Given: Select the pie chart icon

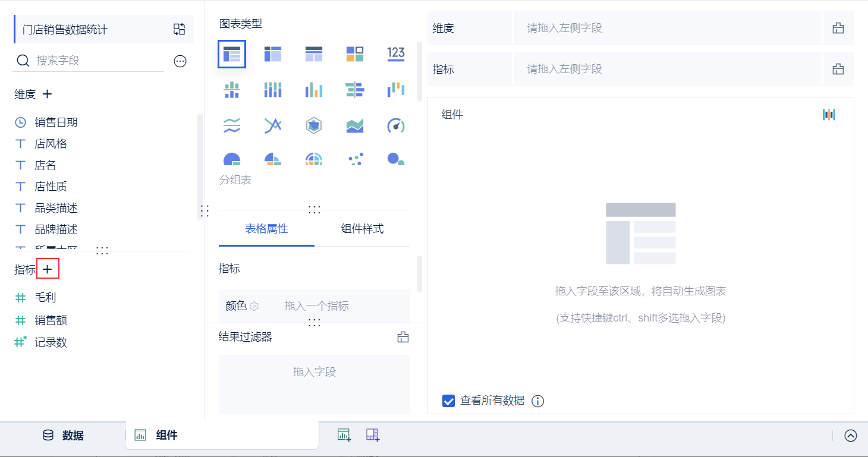Looking at the screenshot, I should tap(231, 159).
